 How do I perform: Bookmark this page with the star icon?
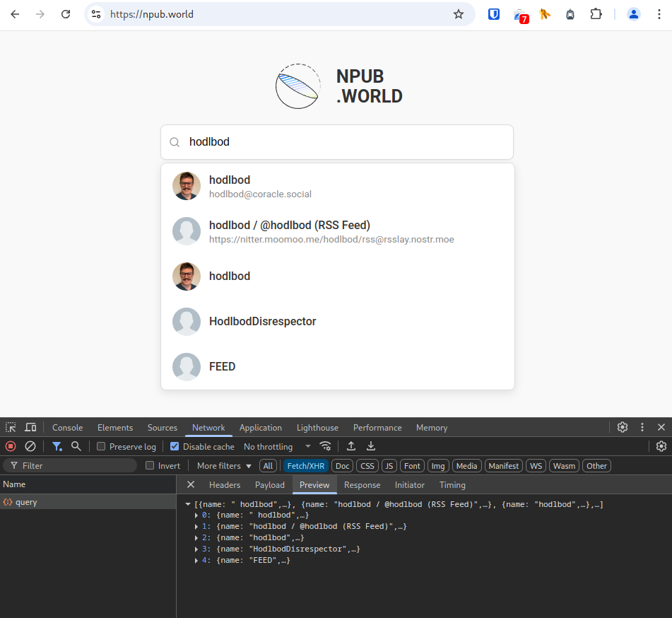(459, 14)
